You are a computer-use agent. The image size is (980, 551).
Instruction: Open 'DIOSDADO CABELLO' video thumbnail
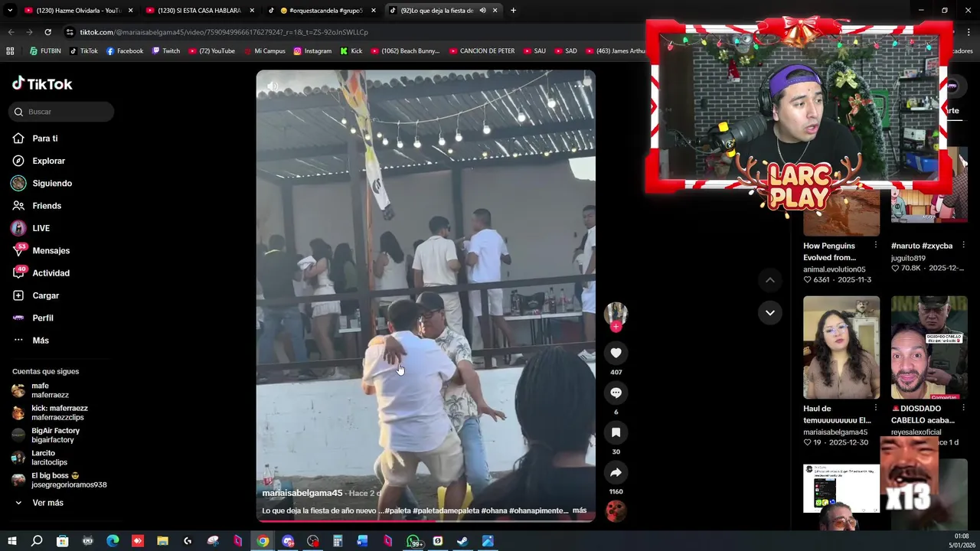(x=929, y=347)
